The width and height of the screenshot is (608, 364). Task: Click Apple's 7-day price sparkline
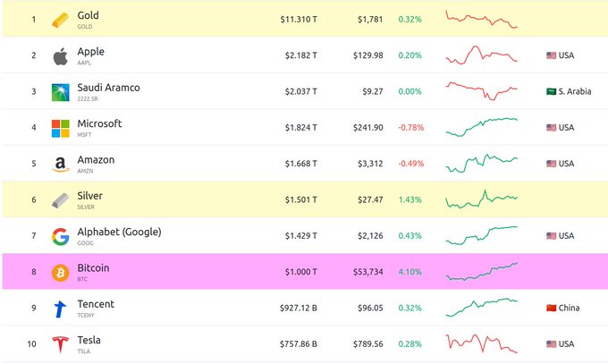[482, 55]
